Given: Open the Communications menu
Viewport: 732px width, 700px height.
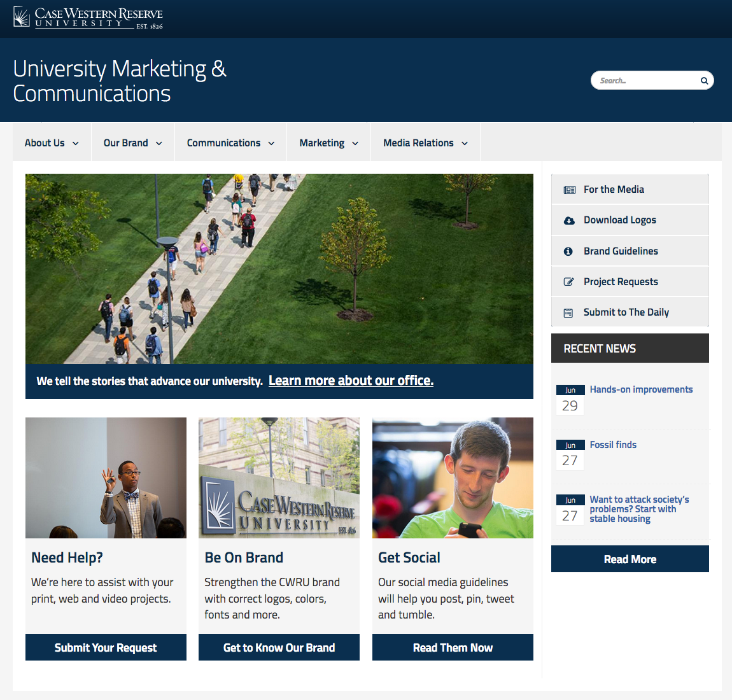Looking at the screenshot, I should point(231,143).
